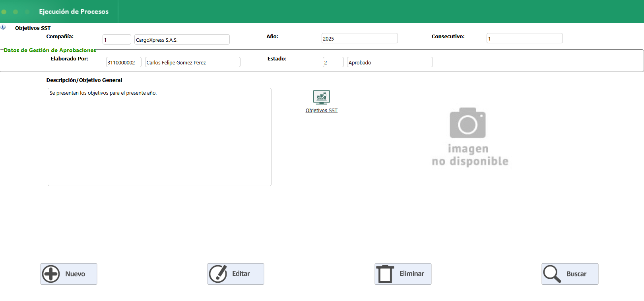Click the 'Estado:' label
Screen dimensions: 644x301
[x=277, y=59]
